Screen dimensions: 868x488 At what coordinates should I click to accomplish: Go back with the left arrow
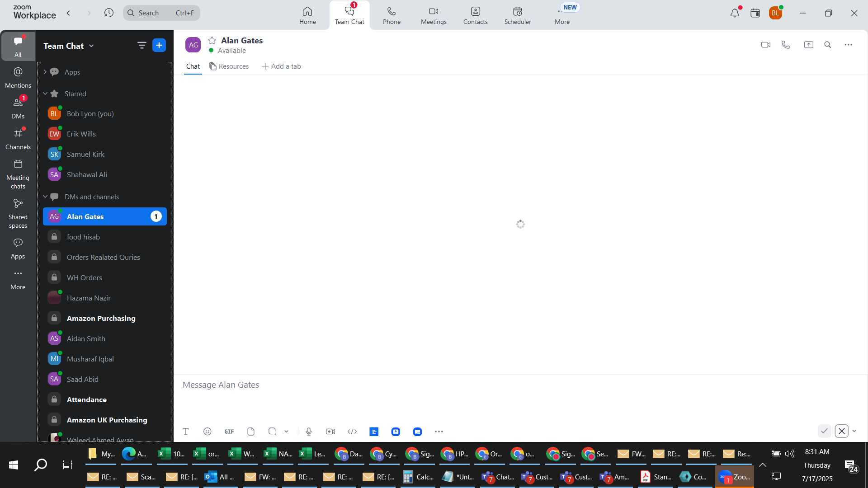point(69,13)
